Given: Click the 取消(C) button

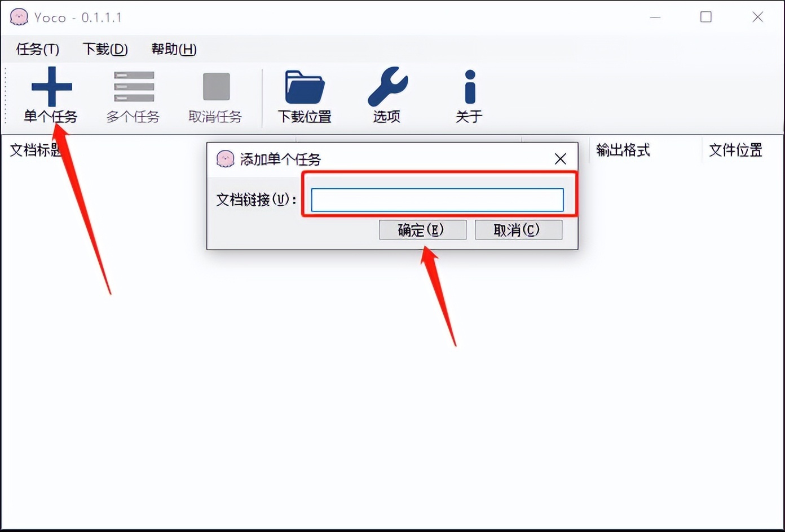Looking at the screenshot, I should click(x=518, y=230).
